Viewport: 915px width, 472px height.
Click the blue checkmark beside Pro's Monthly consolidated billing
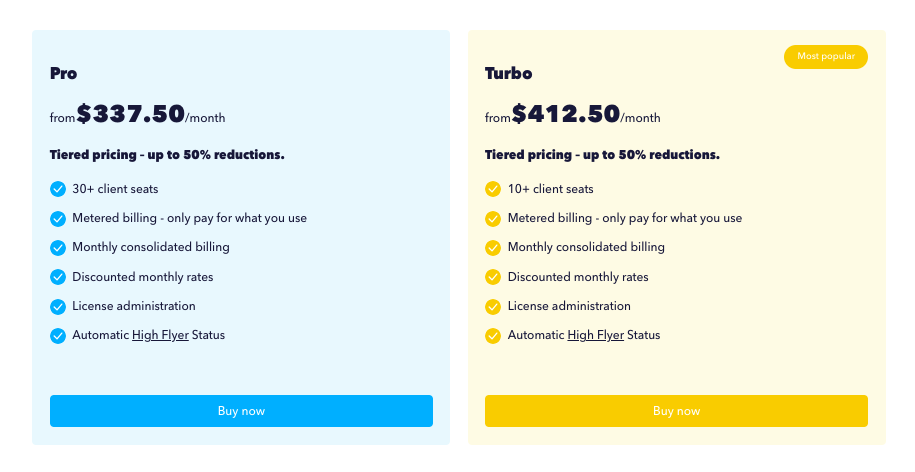click(x=58, y=248)
